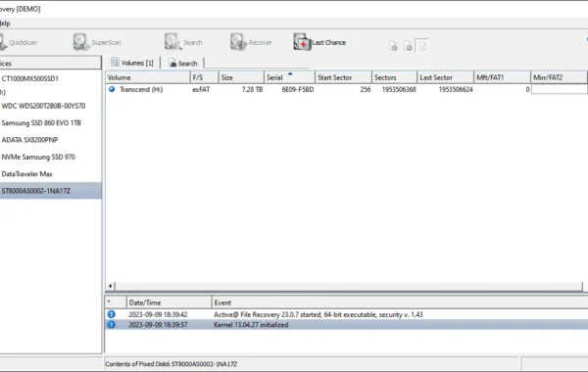Click status bar text Contents of Fixed Disk6
This screenshot has width=588, height=372.
171,364
